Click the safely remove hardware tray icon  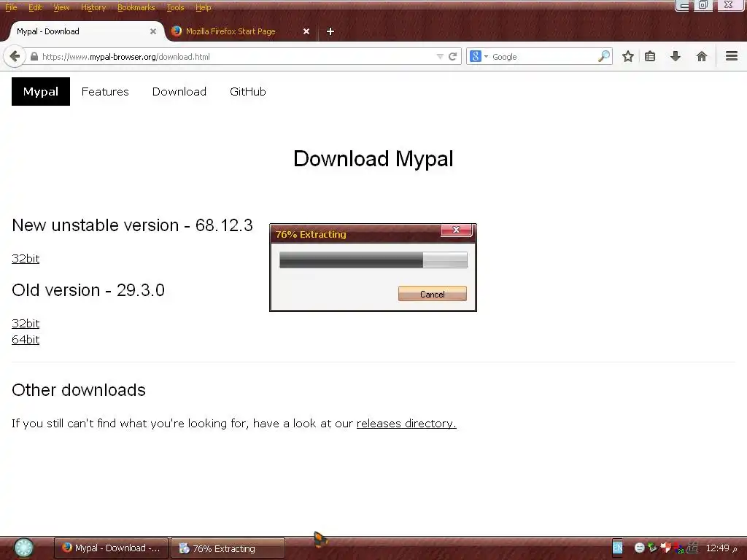pos(652,548)
